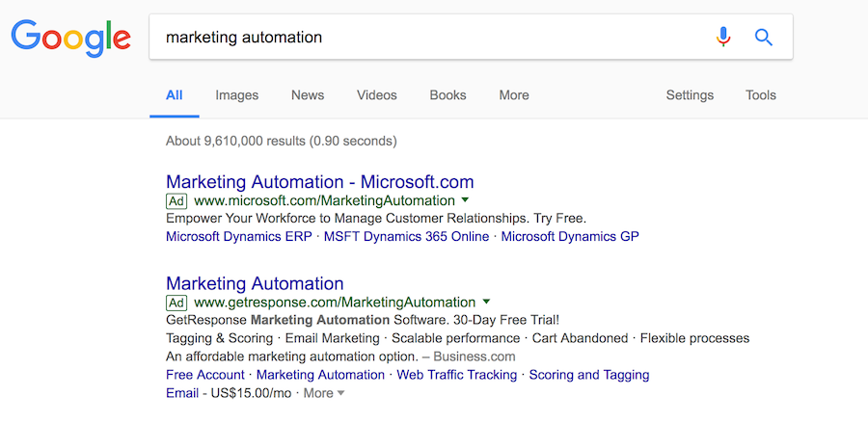The width and height of the screenshot is (868, 422).
Task: Switch to the News tab
Action: [x=308, y=95]
